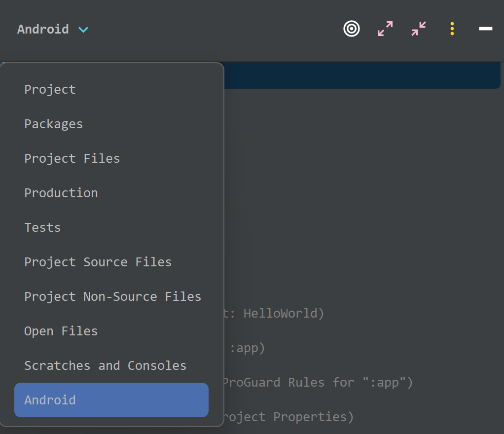Choose Project Source Files view

point(98,262)
